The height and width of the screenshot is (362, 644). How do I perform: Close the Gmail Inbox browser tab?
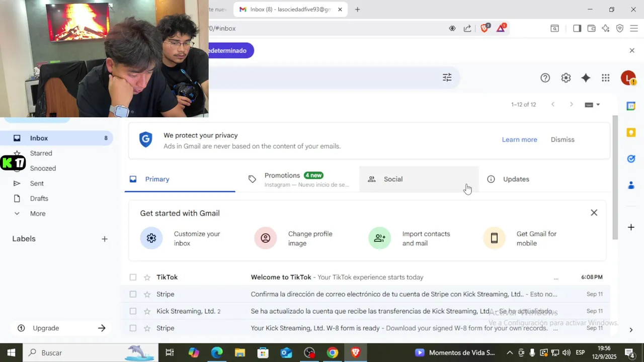(x=340, y=9)
